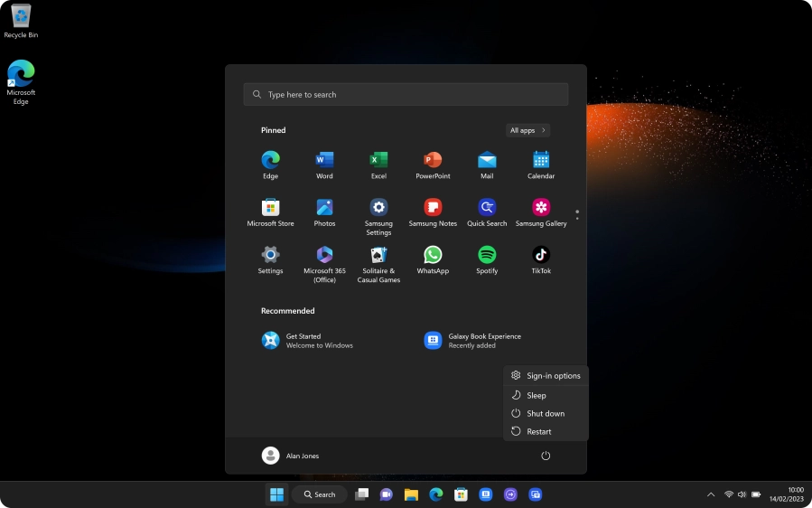Click the power button icon
The height and width of the screenshot is (508, 812).
click(x=546, y=456)
